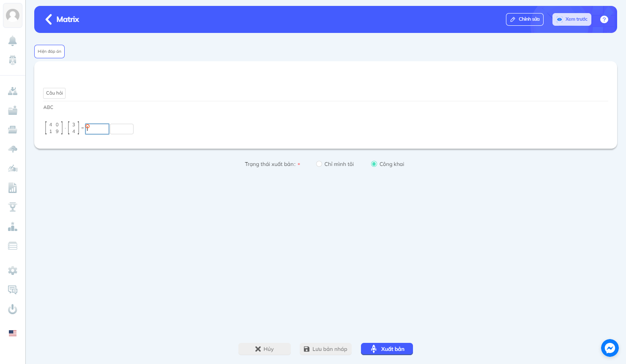Open the server storage icon
The width and height of the screenshot is (626, 364).
point(13,246)
